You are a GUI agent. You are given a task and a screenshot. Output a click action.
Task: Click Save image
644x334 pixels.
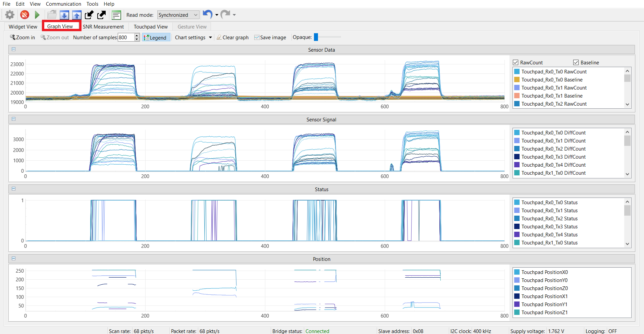click(x=270, y=37)
